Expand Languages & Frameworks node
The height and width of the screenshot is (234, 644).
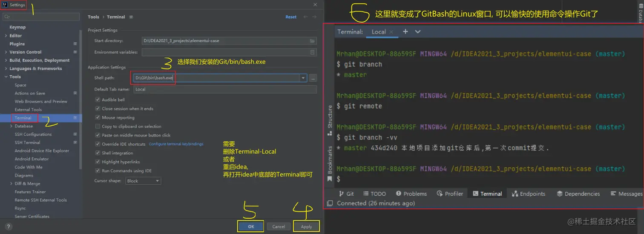pyautogui.click(x=6, y=68)
